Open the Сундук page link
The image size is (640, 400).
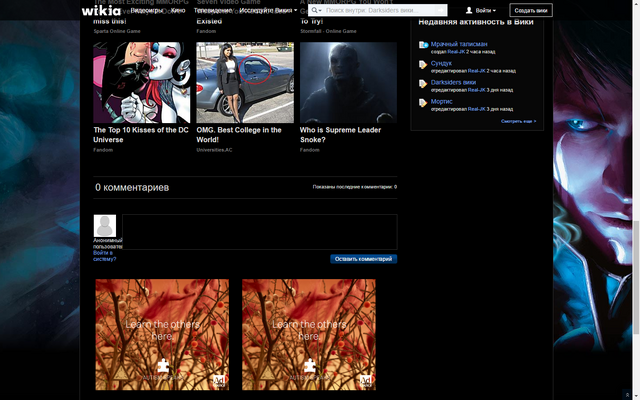[441, 63]
